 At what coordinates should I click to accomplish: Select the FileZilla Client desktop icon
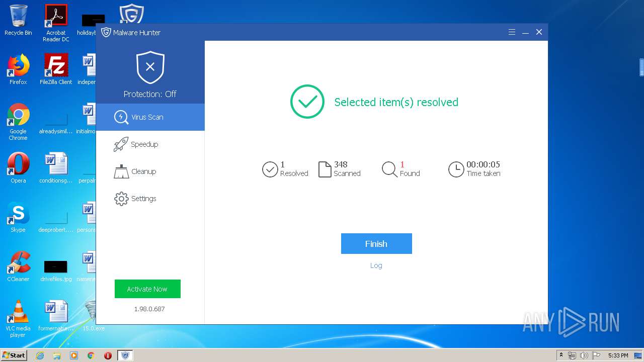pos(56,69)
